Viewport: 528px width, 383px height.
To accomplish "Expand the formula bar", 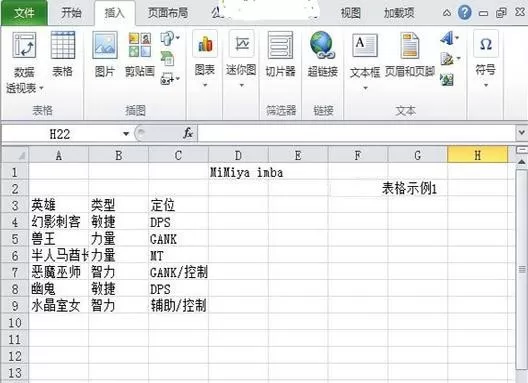I will (x=522, y=133).
